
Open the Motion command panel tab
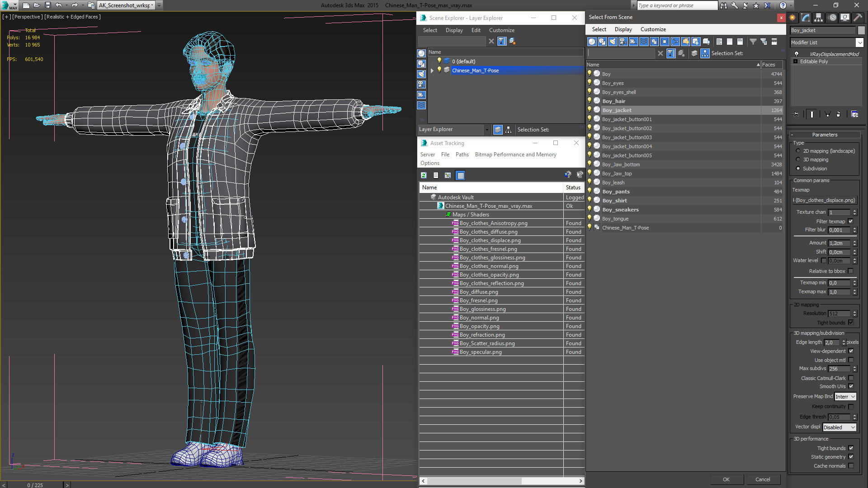(x=832, y=18)
